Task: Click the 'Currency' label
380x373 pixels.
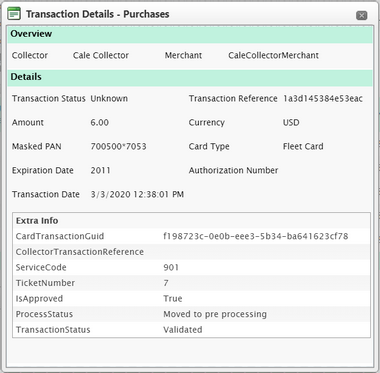Action: [x=207, y=123]
